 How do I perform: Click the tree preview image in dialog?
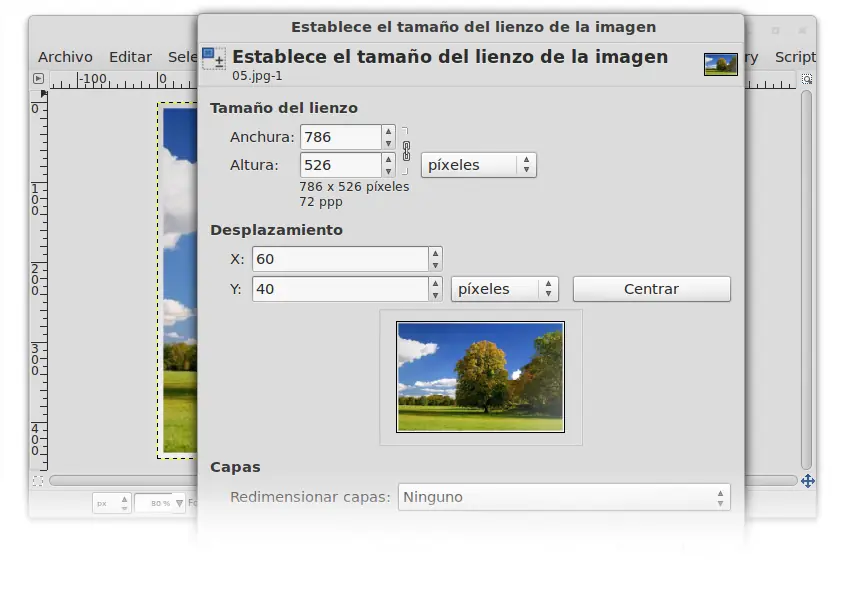(480, 377)
